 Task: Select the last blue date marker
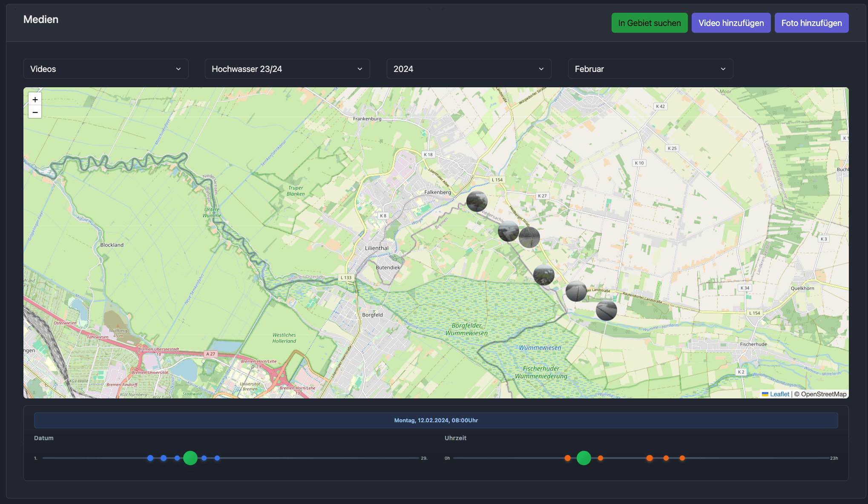(217, 458)
